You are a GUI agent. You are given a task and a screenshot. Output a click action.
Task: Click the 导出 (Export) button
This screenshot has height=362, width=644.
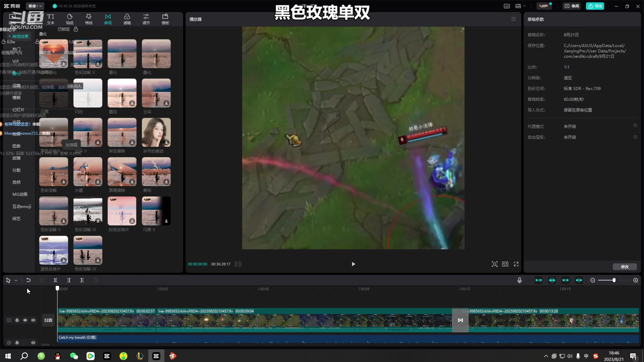595,6
